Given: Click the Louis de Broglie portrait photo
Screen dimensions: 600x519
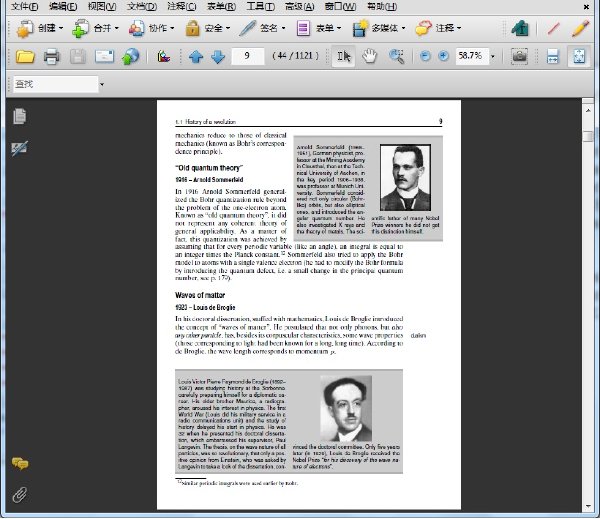Looking at the screenshot, I should (346, 408).
